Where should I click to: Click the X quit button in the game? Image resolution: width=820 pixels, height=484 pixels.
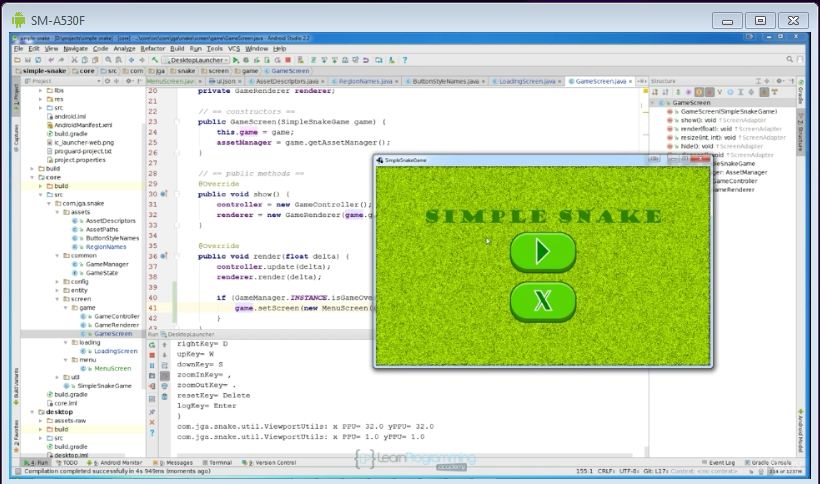coord(542,301)
